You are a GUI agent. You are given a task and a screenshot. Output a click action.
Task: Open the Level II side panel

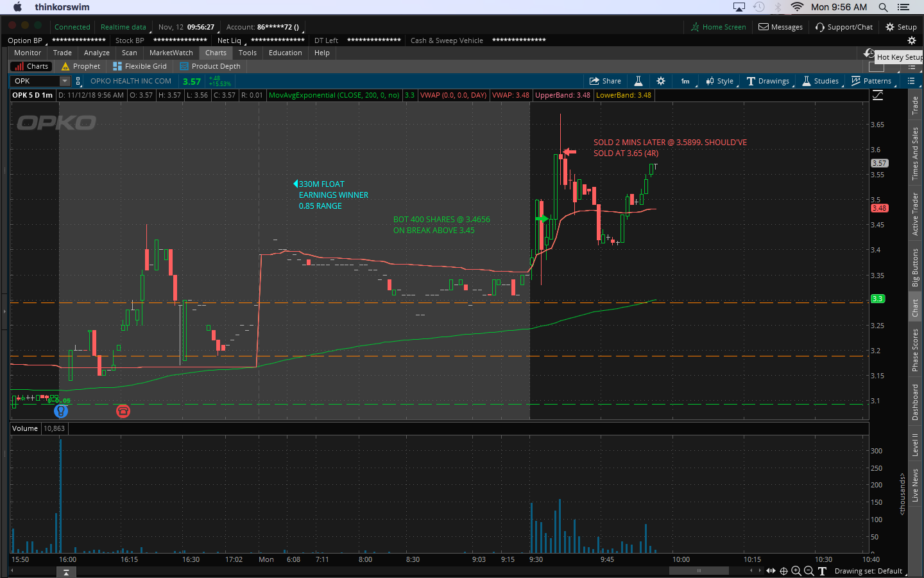(916, 445)
